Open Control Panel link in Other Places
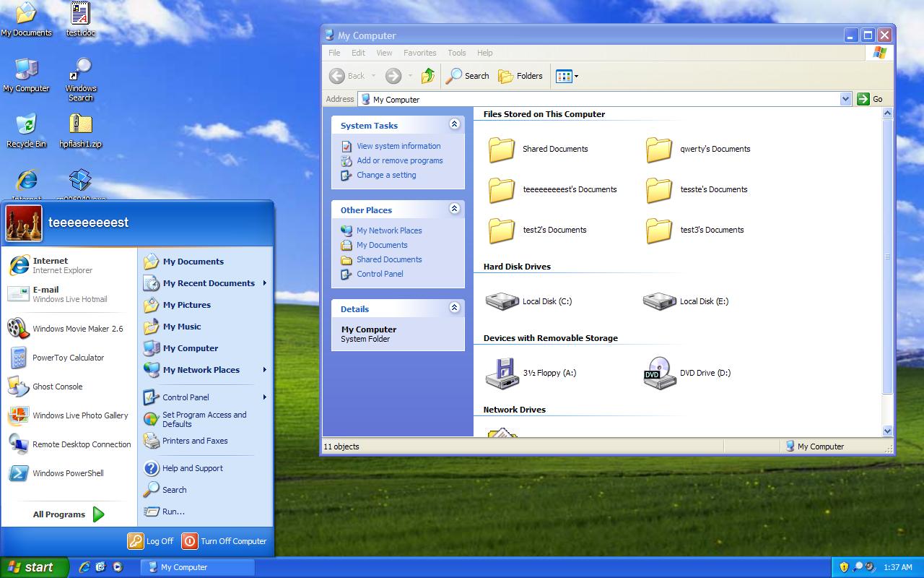Screen dimensions: 924x578 pyautogui.click(x=380, y=274)
